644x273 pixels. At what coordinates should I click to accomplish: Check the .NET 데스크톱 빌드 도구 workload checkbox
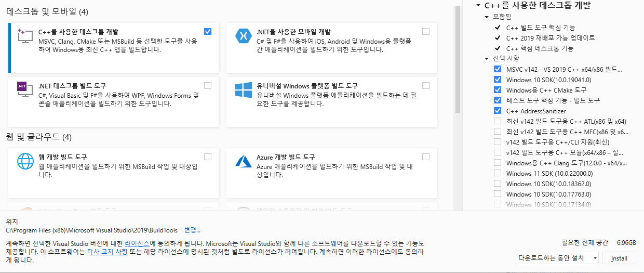208,85
